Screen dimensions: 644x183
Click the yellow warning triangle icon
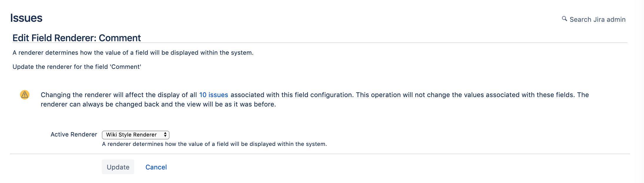click(25, 95)
